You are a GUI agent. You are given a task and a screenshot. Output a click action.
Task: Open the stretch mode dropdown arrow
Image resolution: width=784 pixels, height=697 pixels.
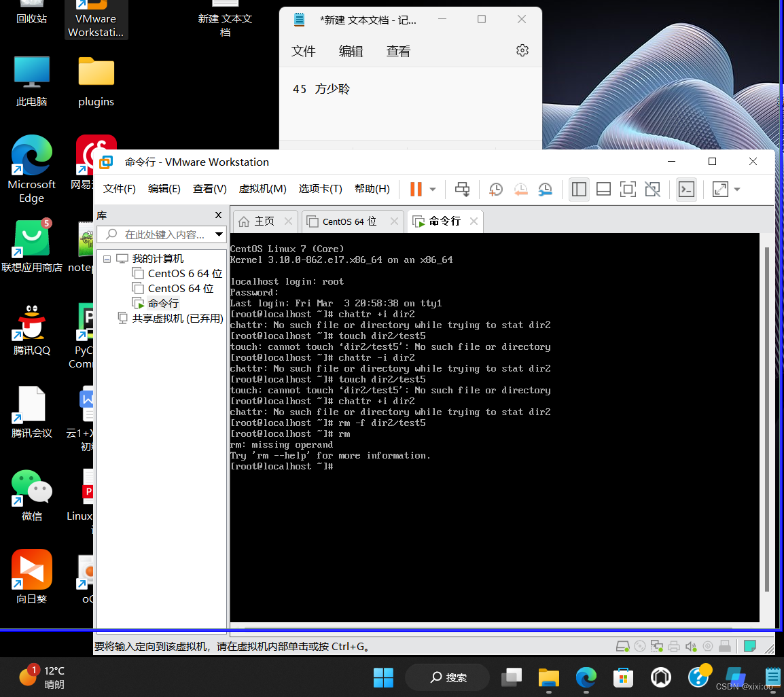tap(737, 189)
